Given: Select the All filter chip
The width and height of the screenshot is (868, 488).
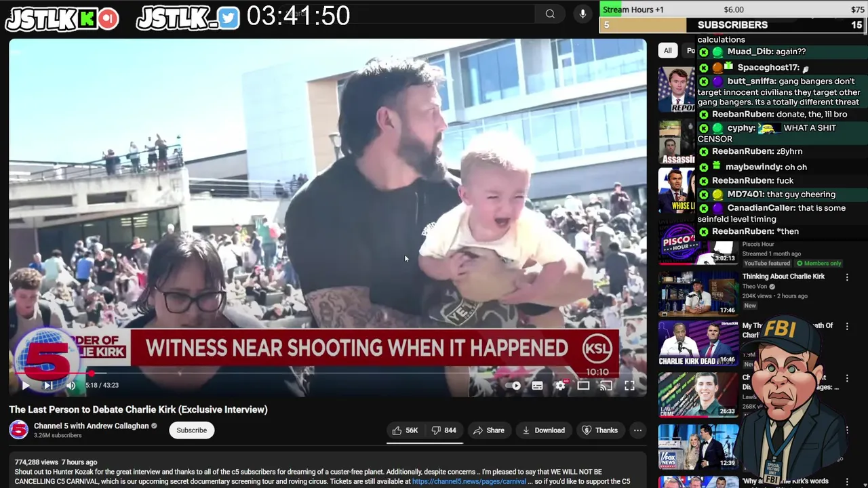Looking at the screenshot, I should [x=667, y=50].
